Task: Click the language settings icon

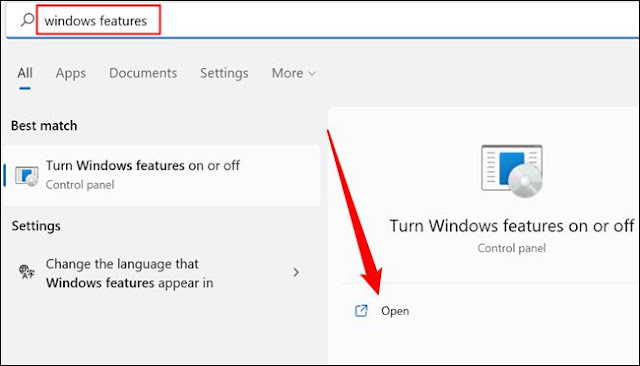Action: coord(27,272)
